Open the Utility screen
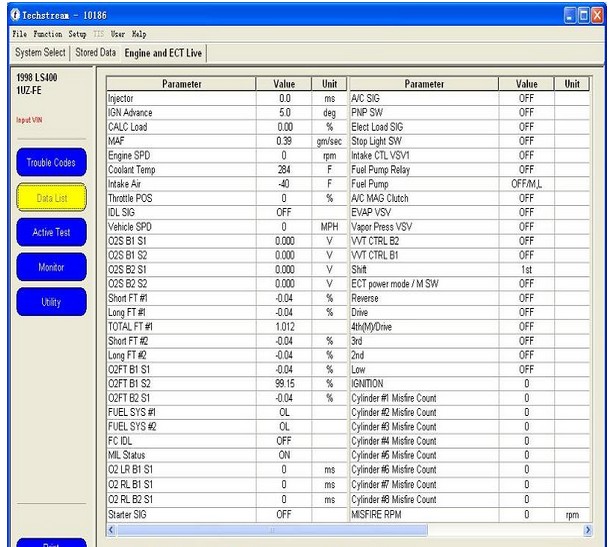This screenshot has height=547, width=611. [51, 302]
